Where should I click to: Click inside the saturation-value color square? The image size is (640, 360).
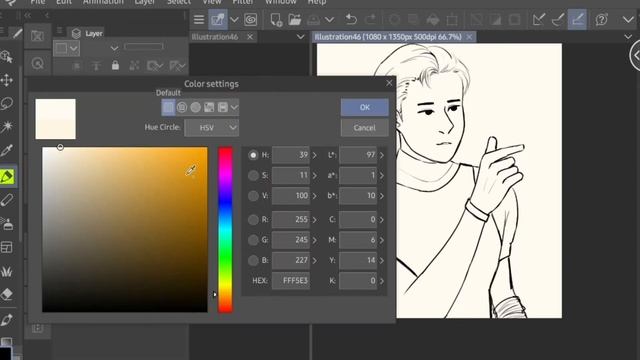125,230
